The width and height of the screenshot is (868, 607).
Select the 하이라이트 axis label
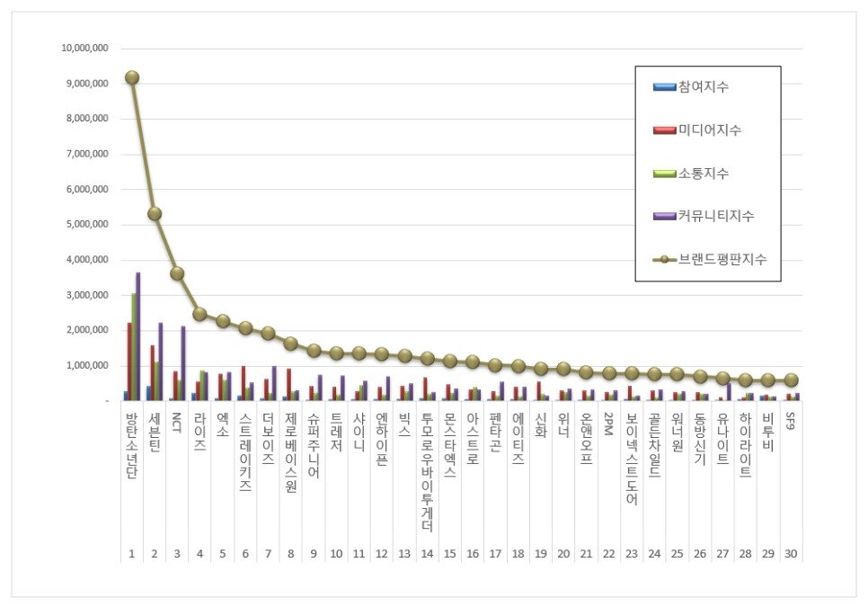click(745, 445)
